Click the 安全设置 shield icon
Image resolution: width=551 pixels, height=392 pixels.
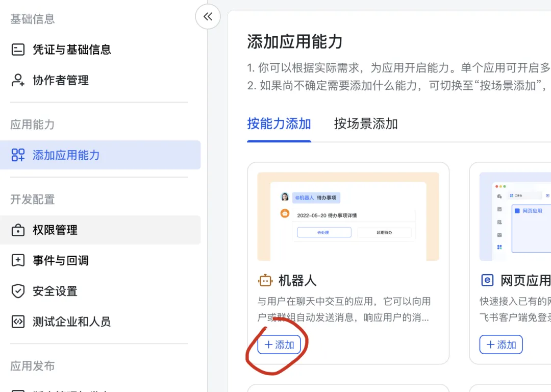point(18,291)
